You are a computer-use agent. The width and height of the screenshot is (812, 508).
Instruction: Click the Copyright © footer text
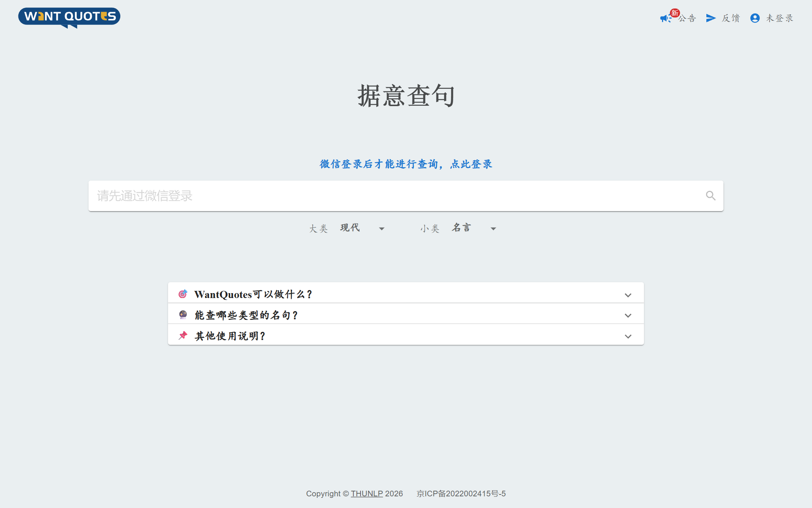[327, 493]
